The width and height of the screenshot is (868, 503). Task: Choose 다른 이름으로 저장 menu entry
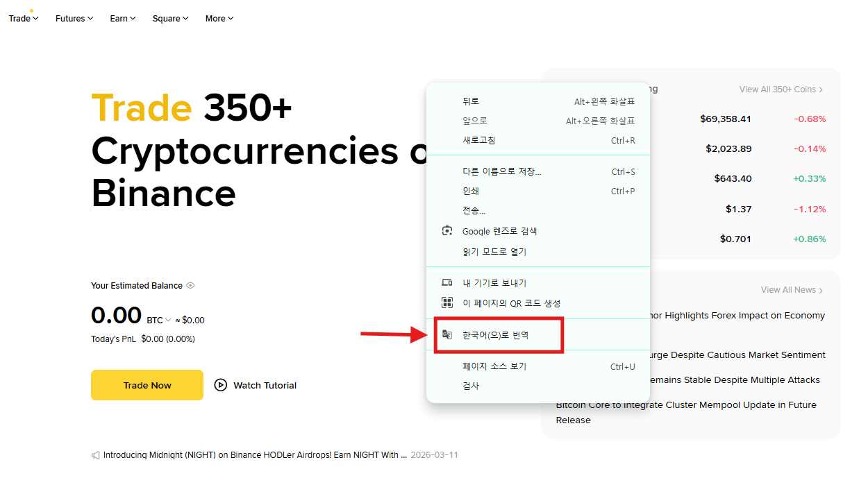click(x=538, y=171)
